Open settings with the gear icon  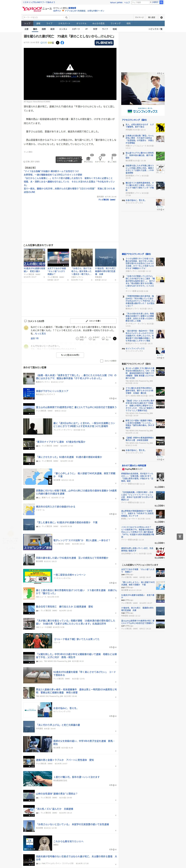(161, 17)
